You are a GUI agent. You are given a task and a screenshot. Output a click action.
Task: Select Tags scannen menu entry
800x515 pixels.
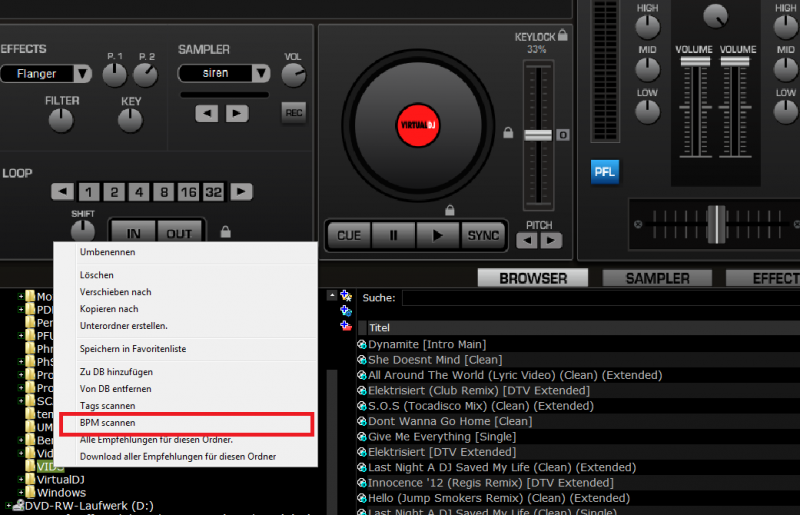click(x=188, y=406)
